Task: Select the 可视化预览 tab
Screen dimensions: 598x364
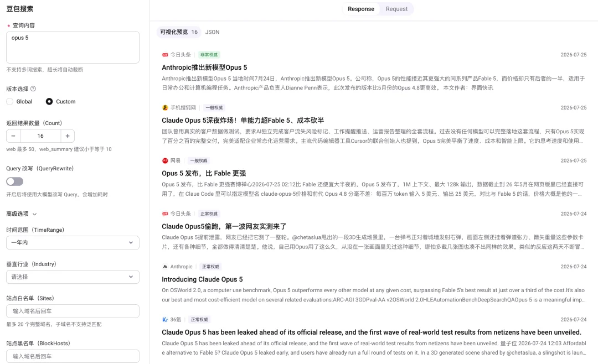Action: 179,32
